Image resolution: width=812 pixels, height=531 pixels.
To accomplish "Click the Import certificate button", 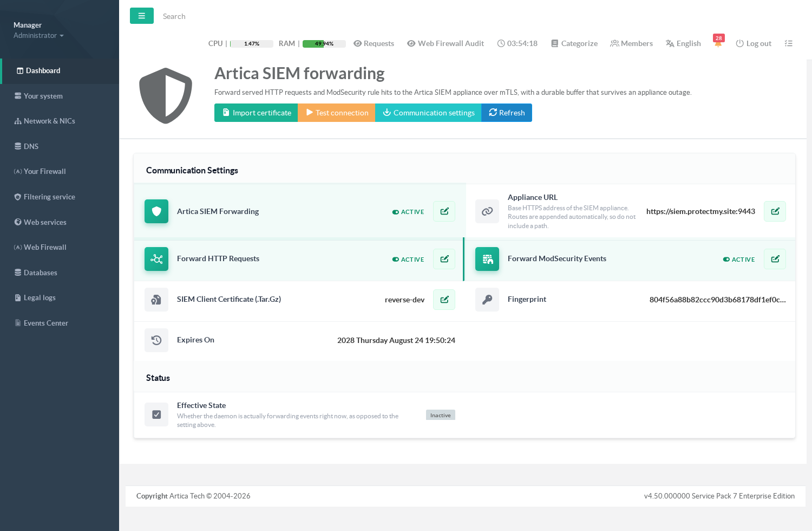I will coord(256,113).
